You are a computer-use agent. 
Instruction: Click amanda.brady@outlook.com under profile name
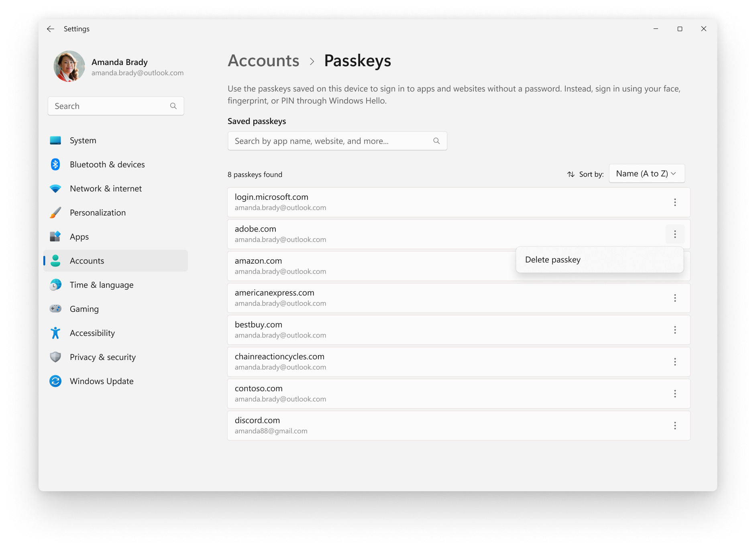pyautogui.click(x=137, y=73)
